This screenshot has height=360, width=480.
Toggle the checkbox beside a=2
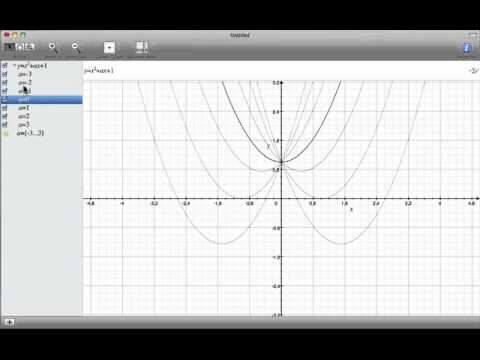(x=5, y=116)
